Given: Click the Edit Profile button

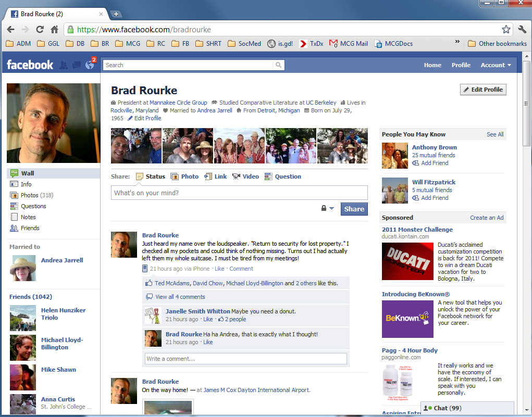Looking at the screenshot, I should click(x=483, y=90).
